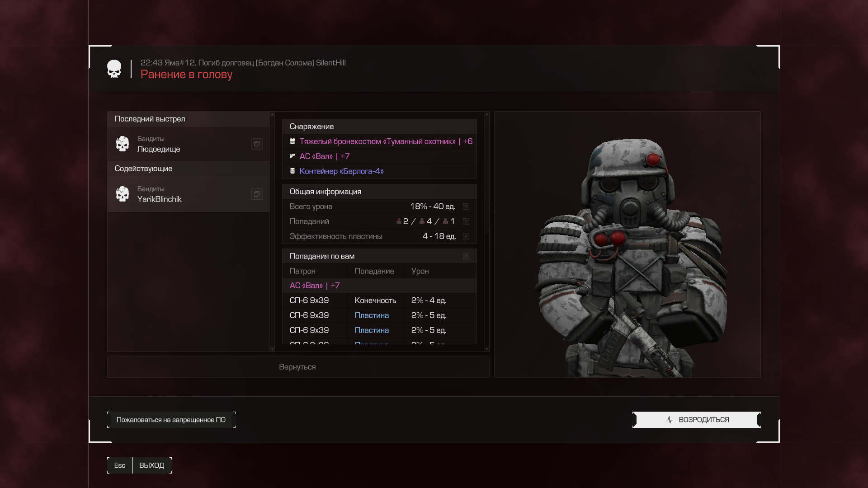Image resolution: width=868 pixels, height=488 pixels.
Task: Click the Esc key hint
Action: point(120,465)
